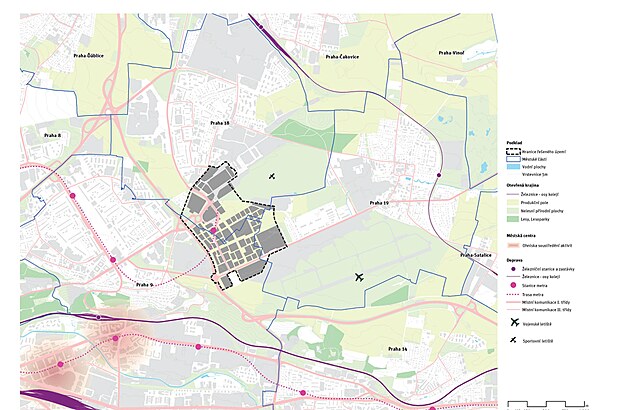Click the Praha 18 district label

click(x=217, y=123)
